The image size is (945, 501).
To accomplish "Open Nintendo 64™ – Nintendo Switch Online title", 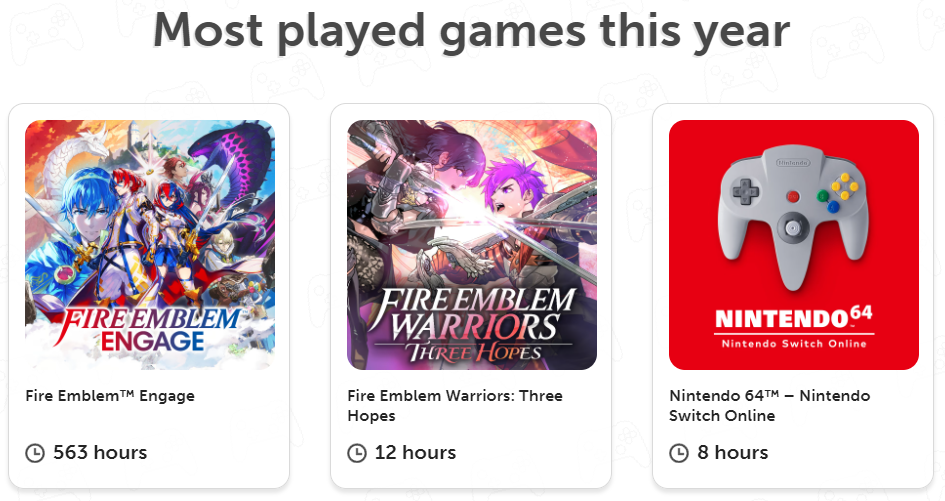I will 770,405.
